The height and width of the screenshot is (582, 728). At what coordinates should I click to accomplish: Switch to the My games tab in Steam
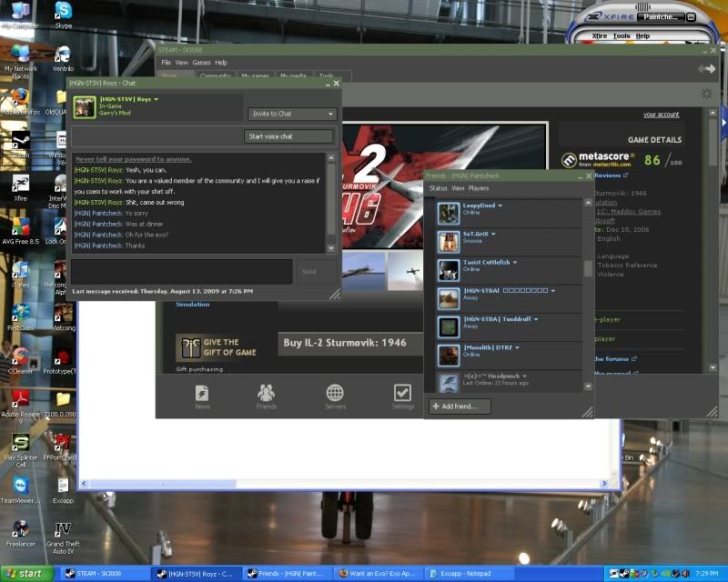click(256, 75)
